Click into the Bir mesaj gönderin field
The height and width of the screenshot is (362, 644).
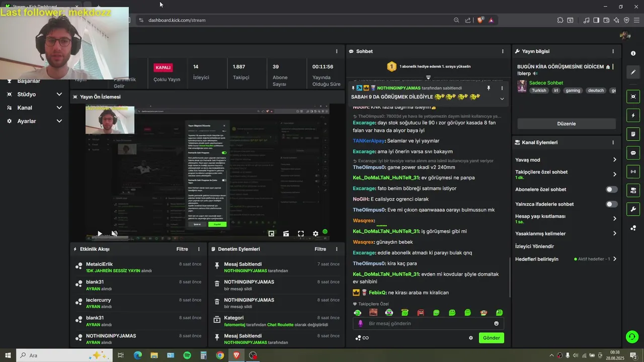428,323
